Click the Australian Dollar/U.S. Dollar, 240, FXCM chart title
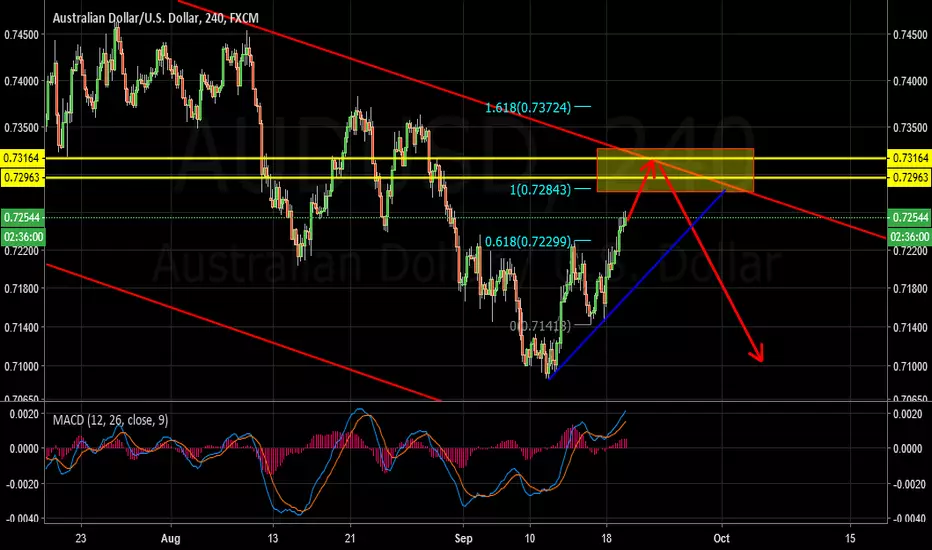Screen dimensions: 932x550 point(156,18)
